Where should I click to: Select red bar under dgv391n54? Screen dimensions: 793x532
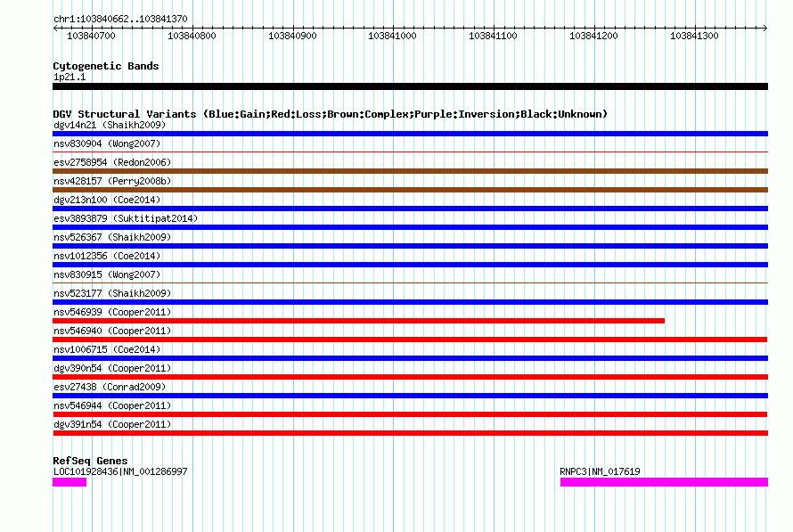[410, 433]
